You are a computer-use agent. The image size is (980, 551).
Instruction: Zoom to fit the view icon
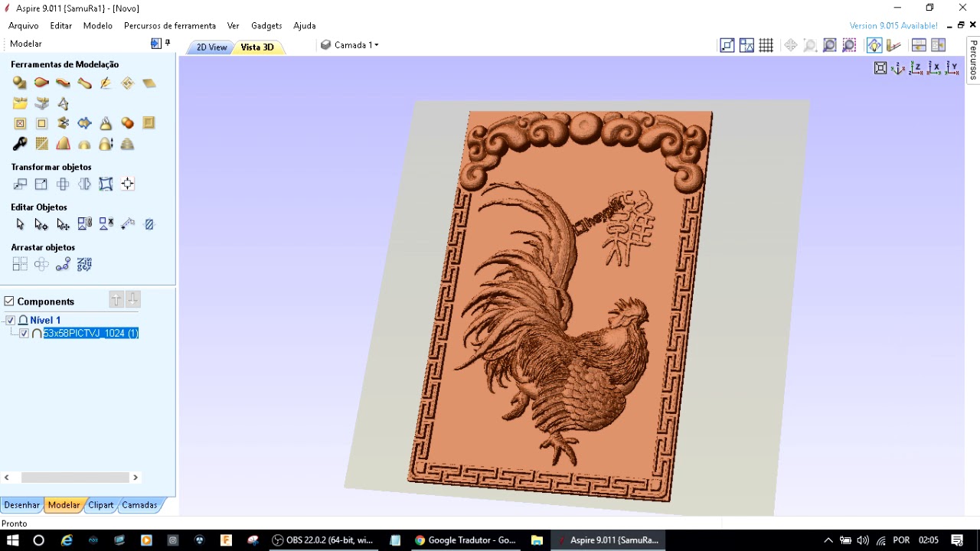(880, 68)
